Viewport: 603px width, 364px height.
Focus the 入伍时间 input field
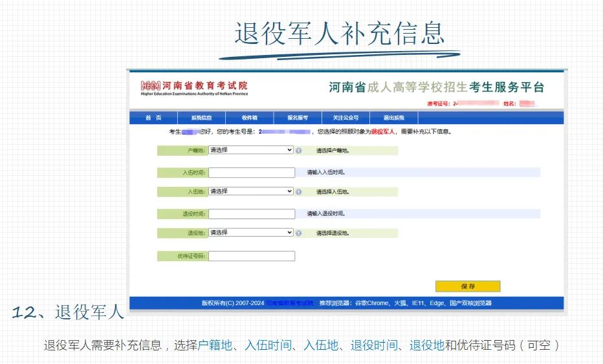coord(251,173)
